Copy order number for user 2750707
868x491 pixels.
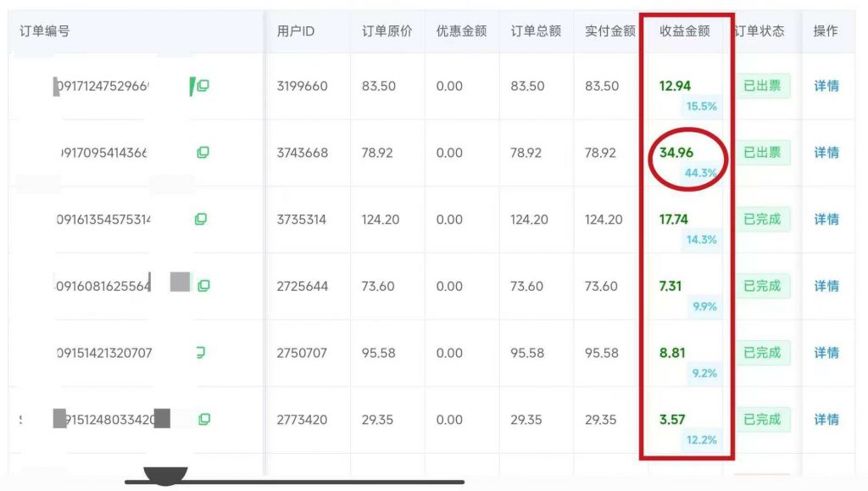coord(201,353)
